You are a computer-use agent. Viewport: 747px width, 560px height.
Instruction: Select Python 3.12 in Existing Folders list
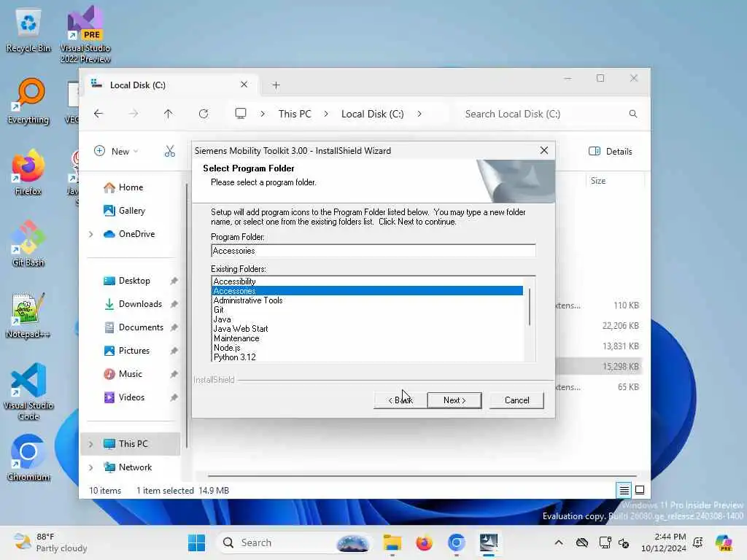pos(367,357)
